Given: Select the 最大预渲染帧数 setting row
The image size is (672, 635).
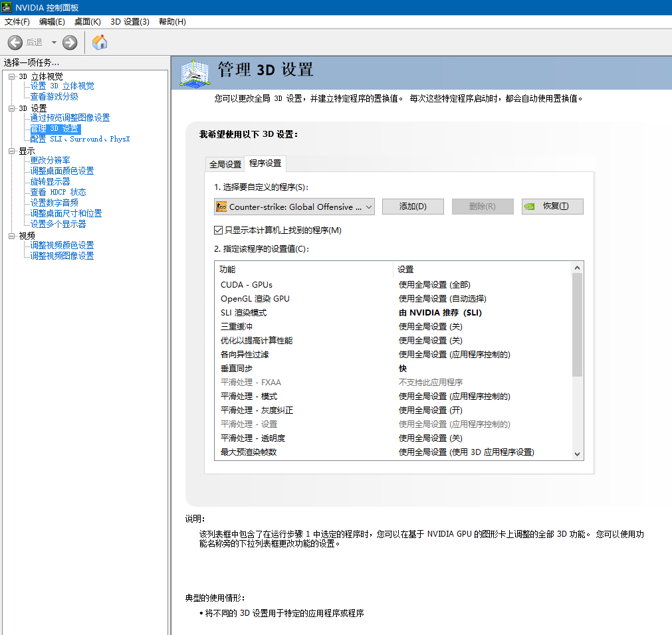Looking at the screenshot, I should coord(393,452).
